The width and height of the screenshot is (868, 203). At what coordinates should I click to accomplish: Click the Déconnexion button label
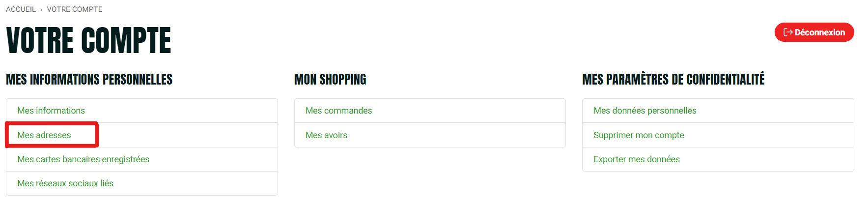tap(819, 32)
